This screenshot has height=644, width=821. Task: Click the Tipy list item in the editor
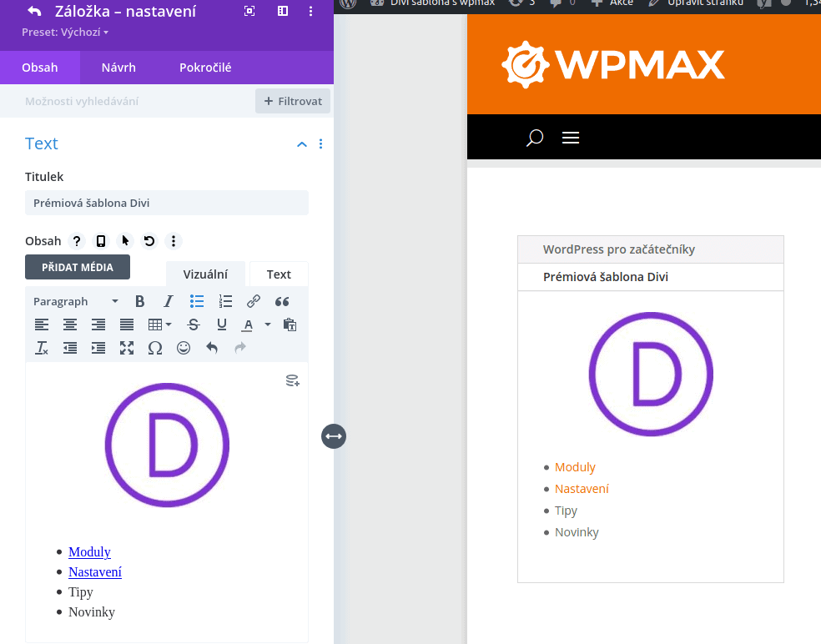[81, 591]
